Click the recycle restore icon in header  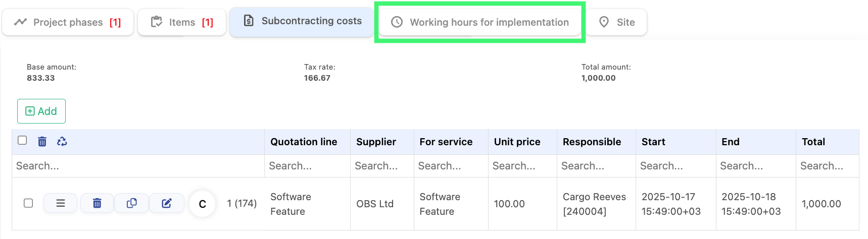[x=62, y=142]
